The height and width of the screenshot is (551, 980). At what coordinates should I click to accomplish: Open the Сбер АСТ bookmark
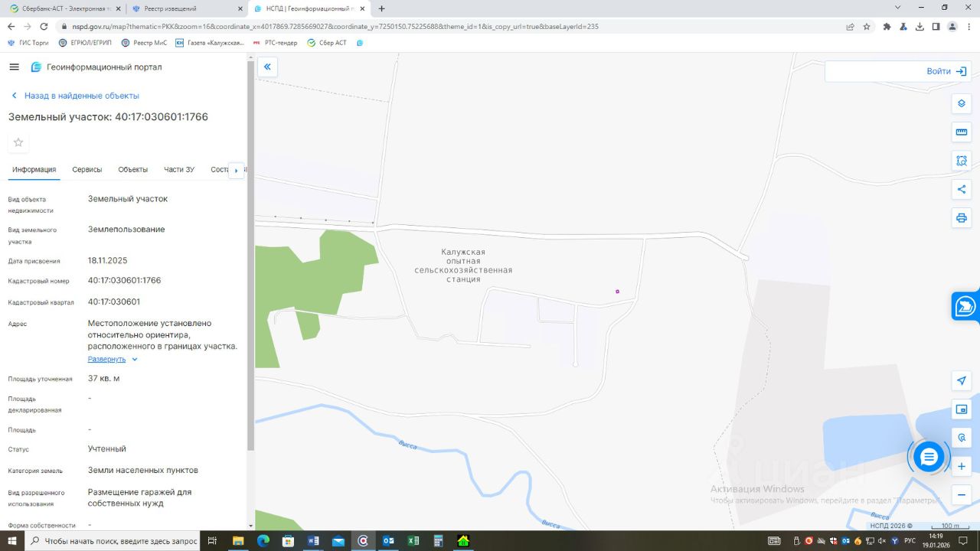(x=327, y=43)
